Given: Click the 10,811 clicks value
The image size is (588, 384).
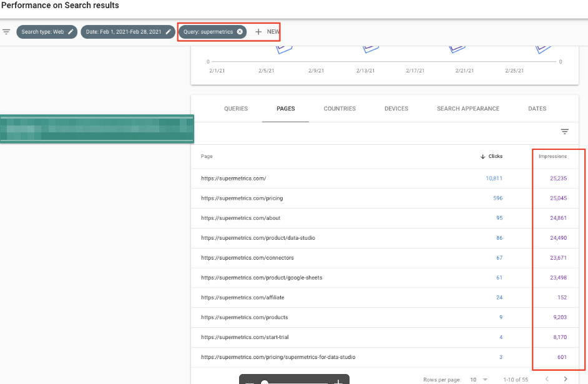Looking at the screenshot, I should click(494, 179).
